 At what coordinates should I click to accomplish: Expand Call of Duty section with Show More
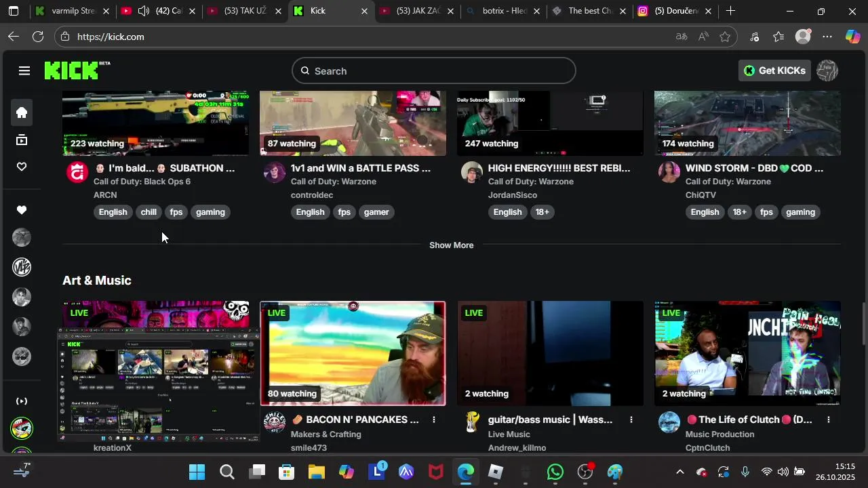coord(452,245)
